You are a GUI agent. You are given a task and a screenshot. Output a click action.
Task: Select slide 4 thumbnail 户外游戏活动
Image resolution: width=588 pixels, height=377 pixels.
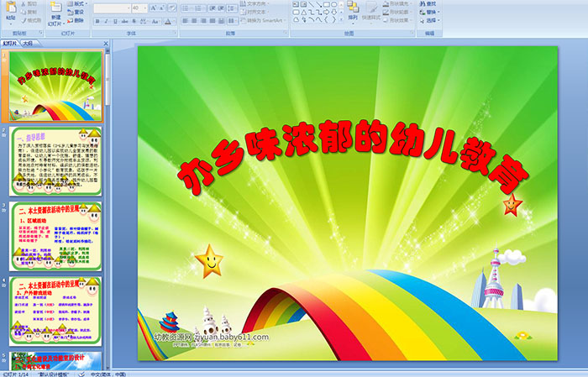(55, 312)
